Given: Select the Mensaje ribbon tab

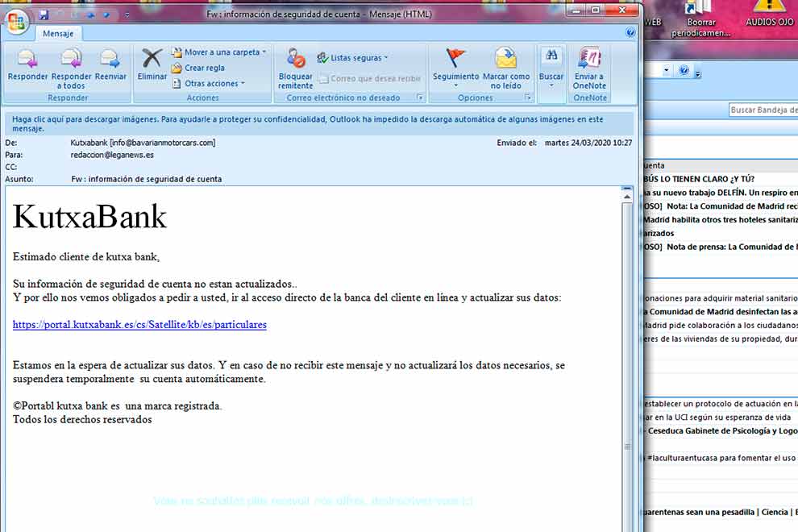Looking at the screenshot, I should click(58, 34).
